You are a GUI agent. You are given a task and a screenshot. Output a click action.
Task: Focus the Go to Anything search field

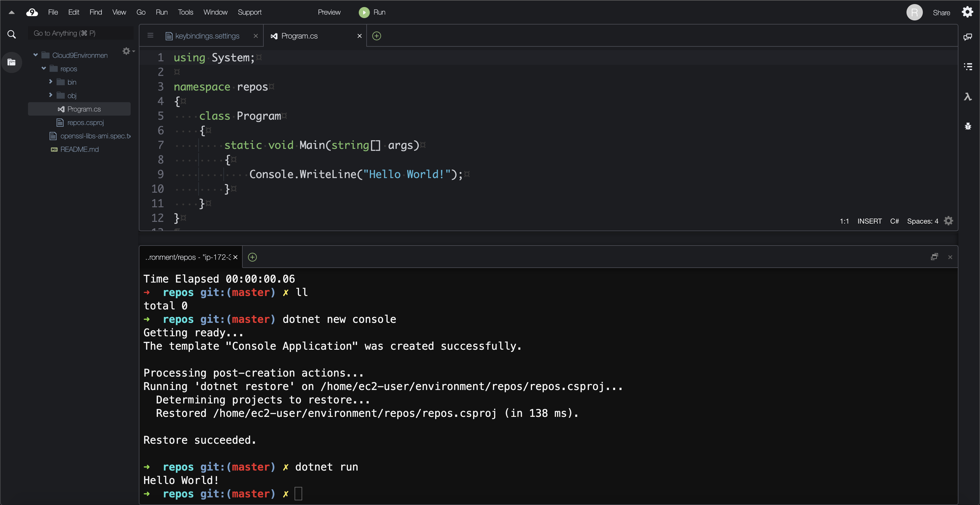81,33
